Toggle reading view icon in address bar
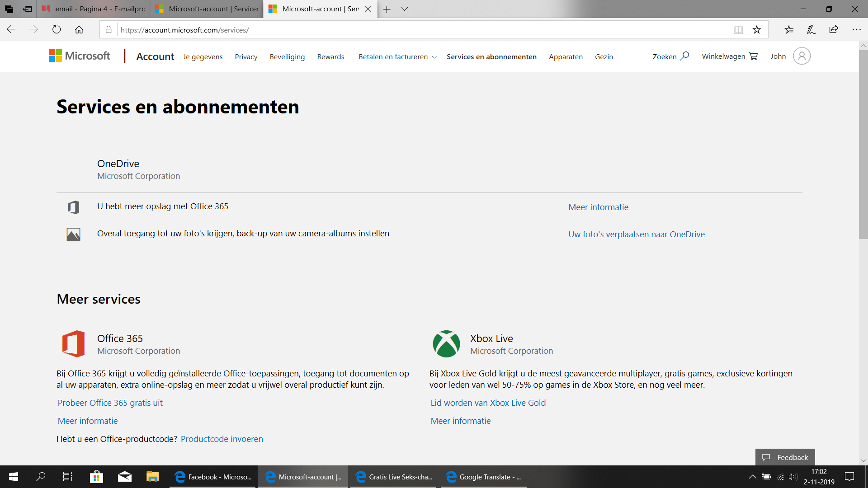The width and height of the screenshot is (868, 488). [x=738, y=30]
